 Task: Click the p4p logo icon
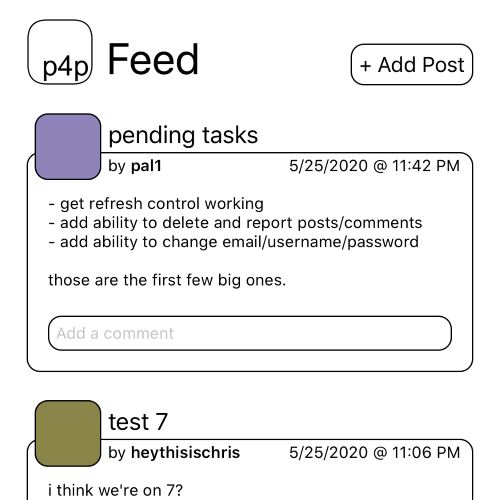click(x=60, y=52)
